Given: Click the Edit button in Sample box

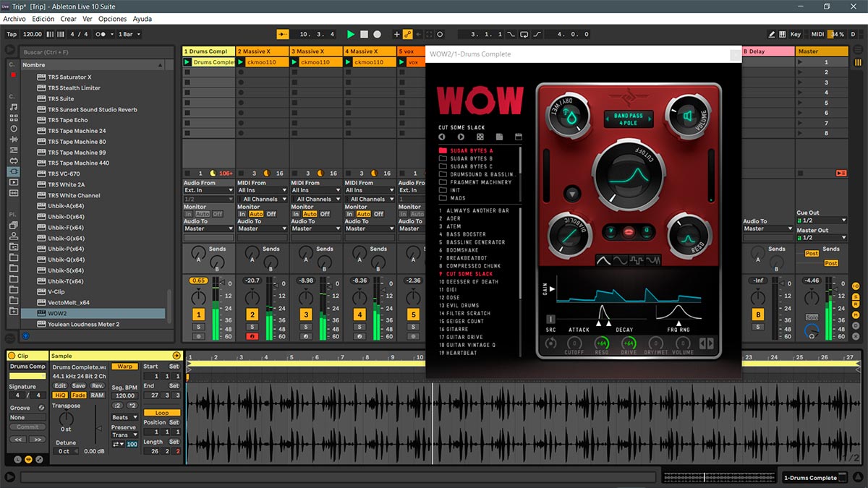Looking at the screenshot, I should (61, 386).
